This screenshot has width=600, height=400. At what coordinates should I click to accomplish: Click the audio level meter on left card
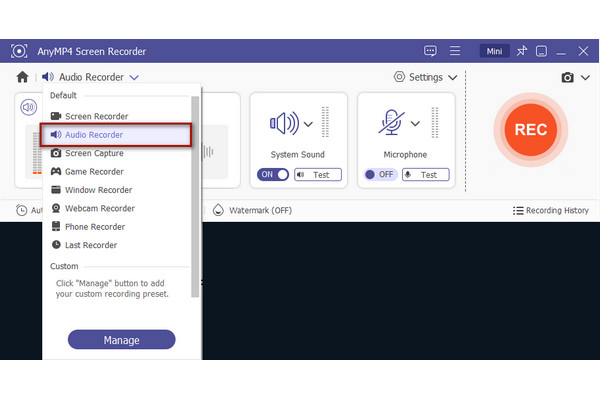coord(37,153)
